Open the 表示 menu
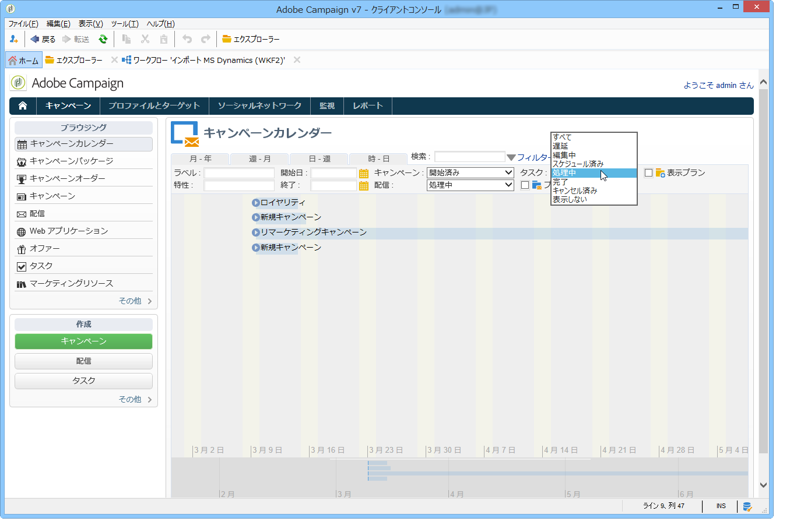This screenshot has height=532, width=790. [91, 24]
